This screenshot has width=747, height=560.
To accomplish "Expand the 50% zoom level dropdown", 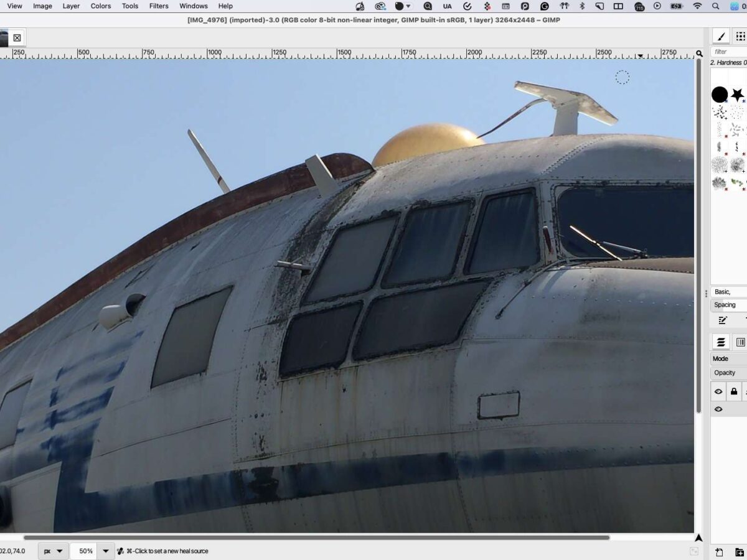I will tap(105, 551).
